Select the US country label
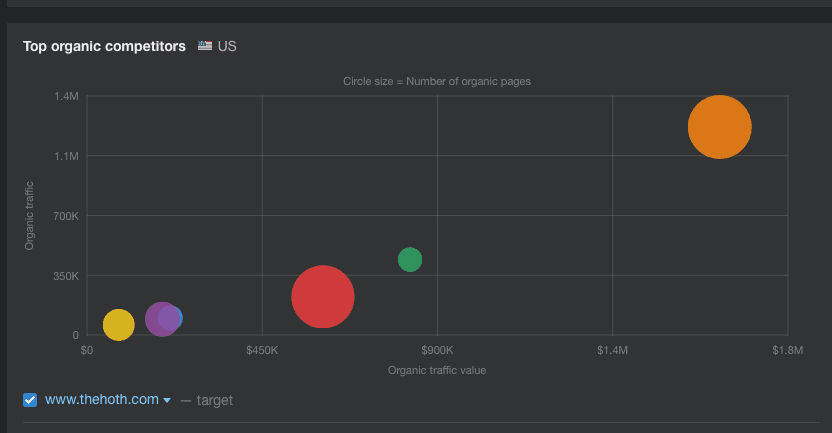Image resolution: width=832 pixels, height=433 pixels. click(227, 47)
